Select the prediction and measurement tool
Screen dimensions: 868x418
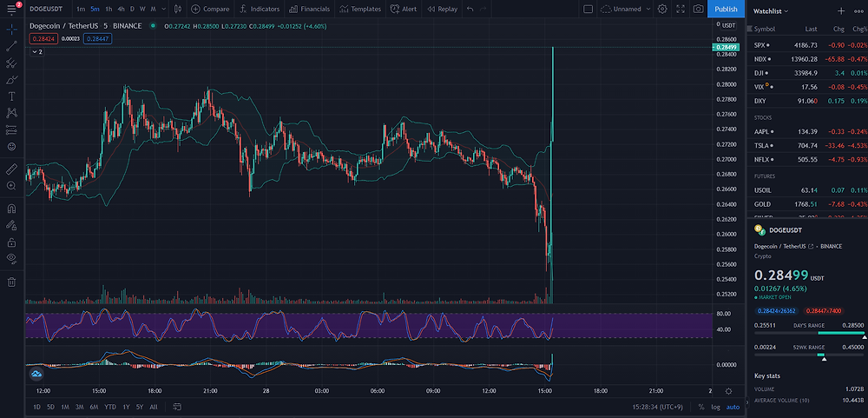11,129
